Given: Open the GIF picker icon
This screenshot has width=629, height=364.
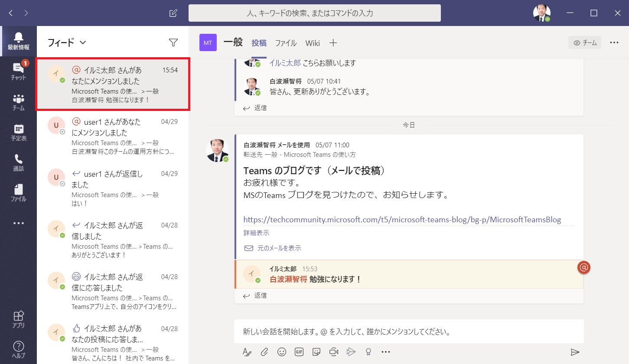Looking at the screenshot, I should [x=299, y=352].
